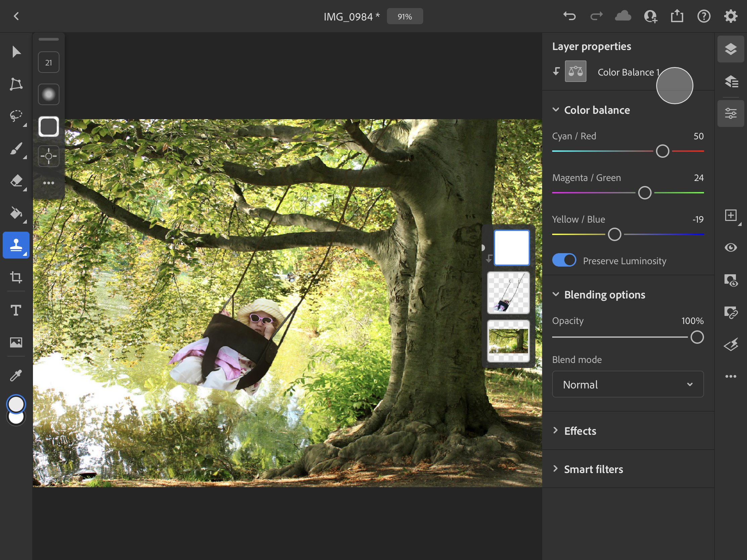Viewport: 747px width, 560px height.
Task: Open app settings gear
Action: coord(731,16)
